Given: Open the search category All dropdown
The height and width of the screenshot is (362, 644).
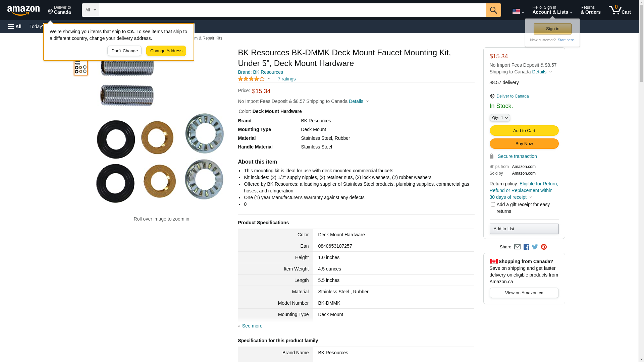Looking at the screenshot, I should (91, 10).
